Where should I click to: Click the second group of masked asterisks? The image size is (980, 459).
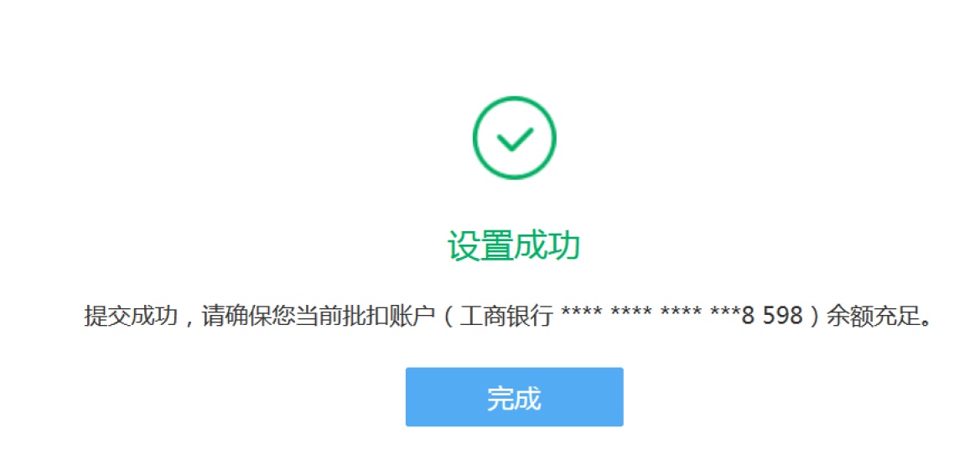(631, 313)
